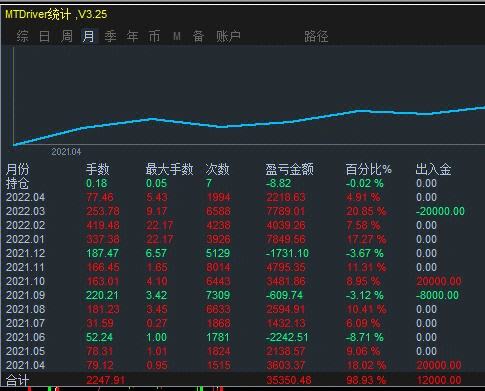Click the MTDriver统计 V3.25 title
Screen dimensions: 485x391
[56, 14]
